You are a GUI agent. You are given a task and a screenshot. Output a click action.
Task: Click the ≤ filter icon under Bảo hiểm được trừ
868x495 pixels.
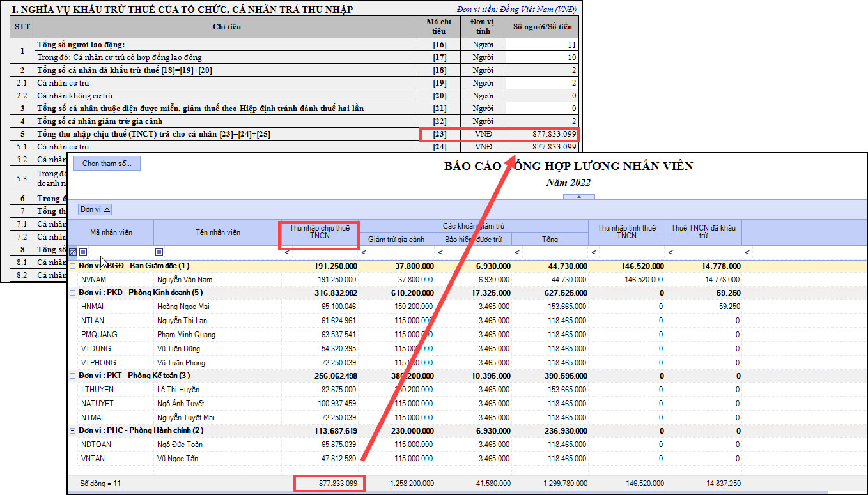pos(440,253)
